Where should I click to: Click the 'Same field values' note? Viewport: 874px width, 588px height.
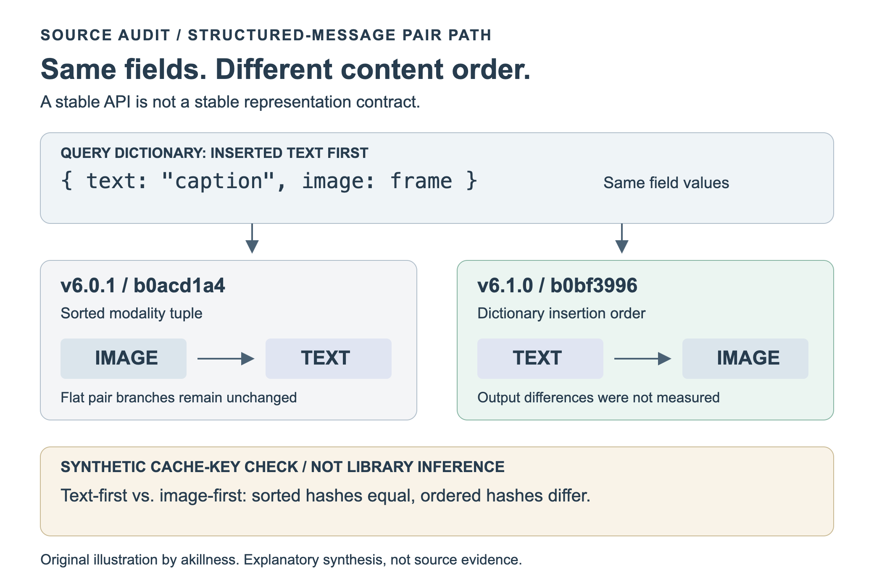pyautogui.click(x=666, y=183)
